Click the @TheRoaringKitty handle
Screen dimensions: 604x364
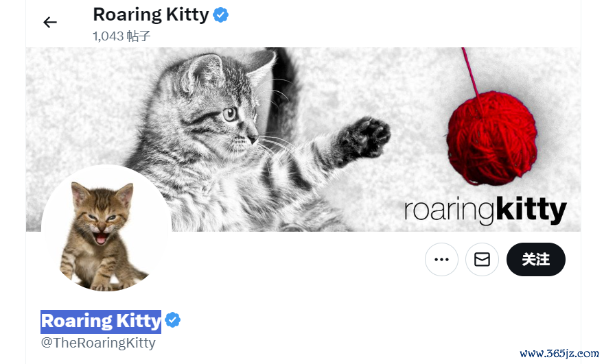[x=98, y=343]
